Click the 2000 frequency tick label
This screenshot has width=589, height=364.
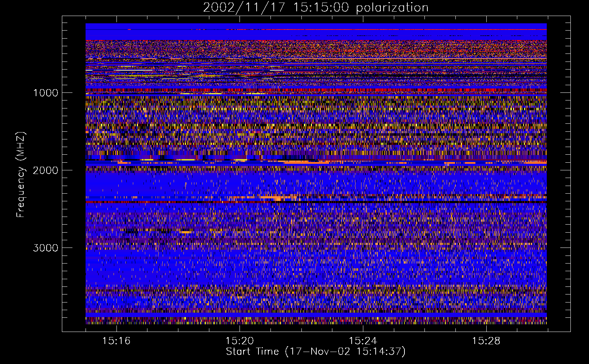tap(46, 170)
